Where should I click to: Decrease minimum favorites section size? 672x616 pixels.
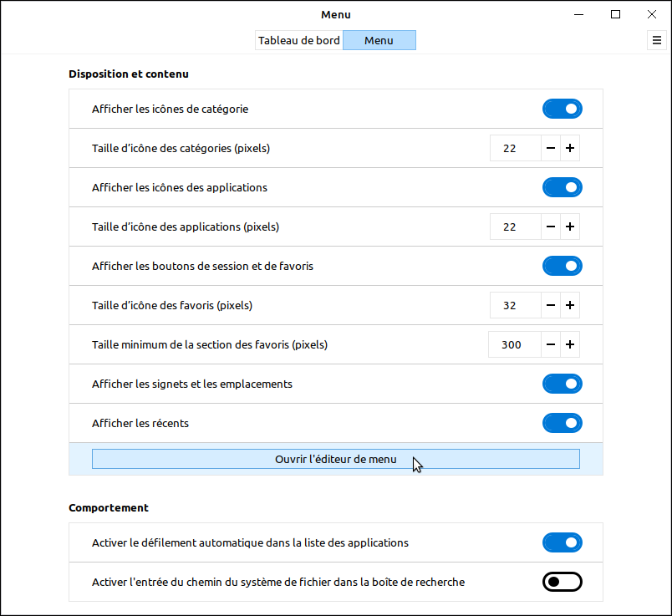551,344
